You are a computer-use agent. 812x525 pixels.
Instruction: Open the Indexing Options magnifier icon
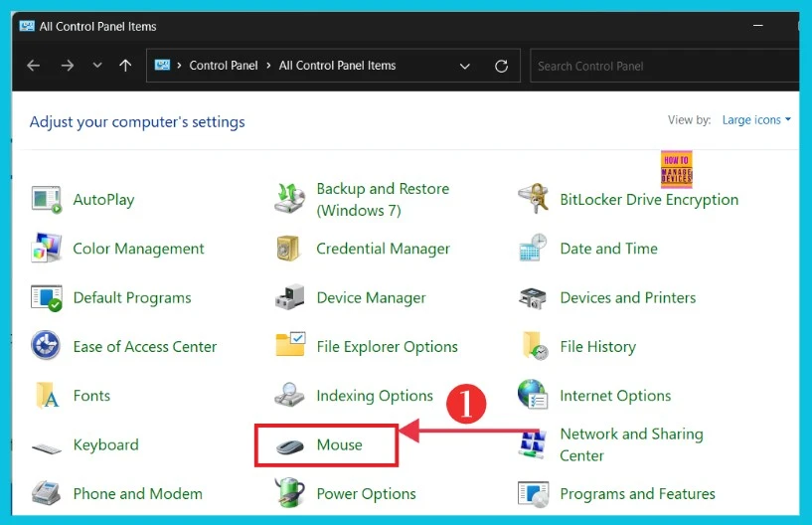(289, 395)
